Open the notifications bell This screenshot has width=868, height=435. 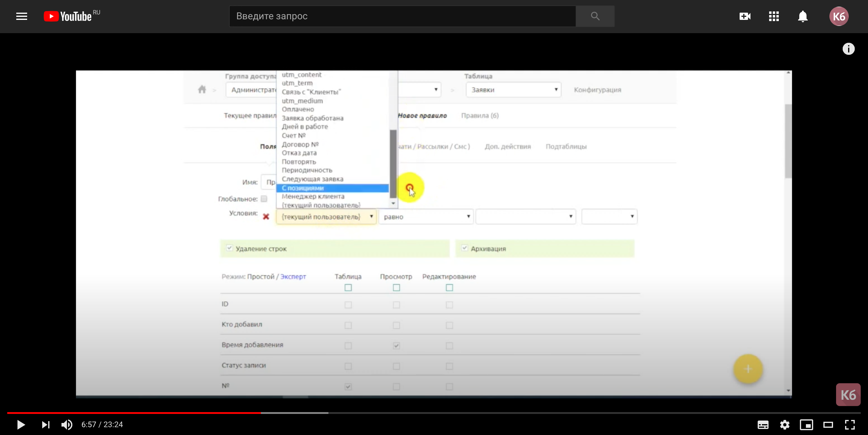point(803,16)
